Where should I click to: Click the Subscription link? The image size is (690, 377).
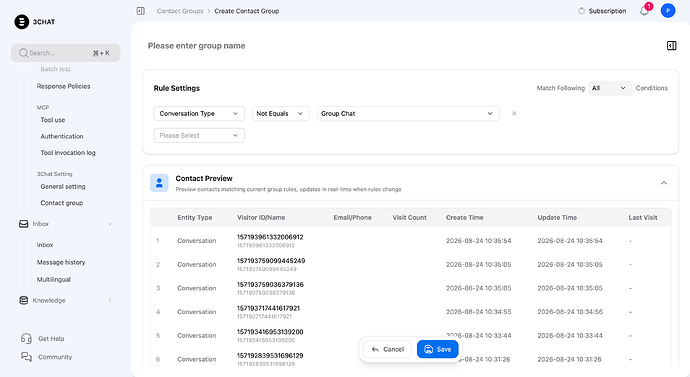point(607,11)
